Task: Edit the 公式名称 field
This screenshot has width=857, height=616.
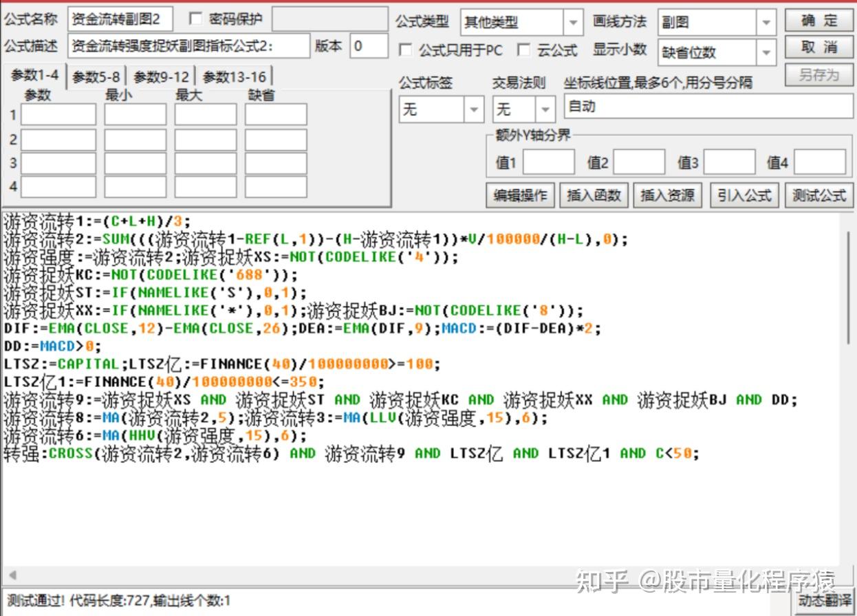Action: 120,19
